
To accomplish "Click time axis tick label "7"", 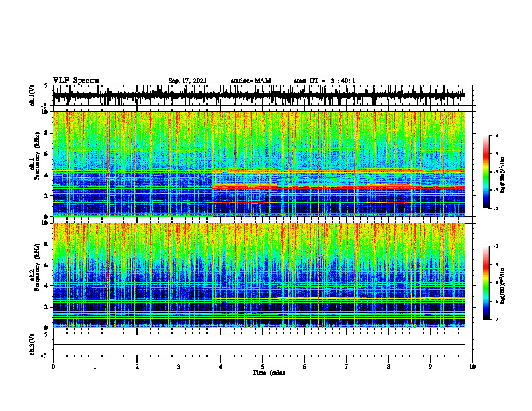I will click(x=347, y=367).
